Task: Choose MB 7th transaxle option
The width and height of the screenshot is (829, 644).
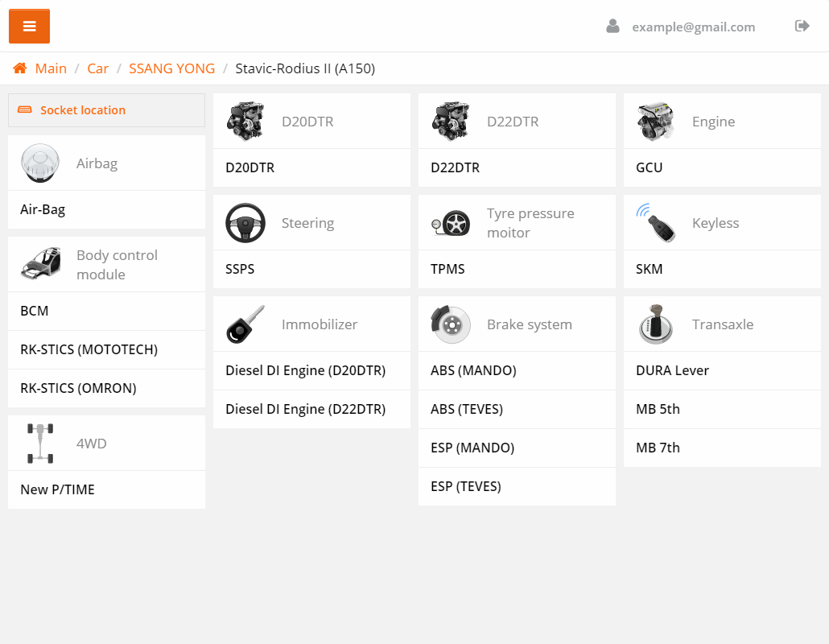Action: pyautogui.click(x=658, y=448)
